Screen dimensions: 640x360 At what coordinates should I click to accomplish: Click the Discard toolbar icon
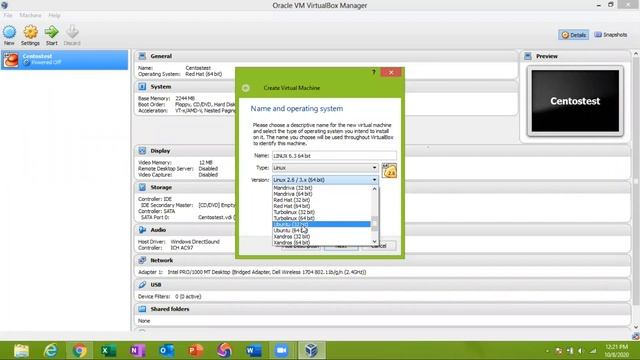(72, 32)
